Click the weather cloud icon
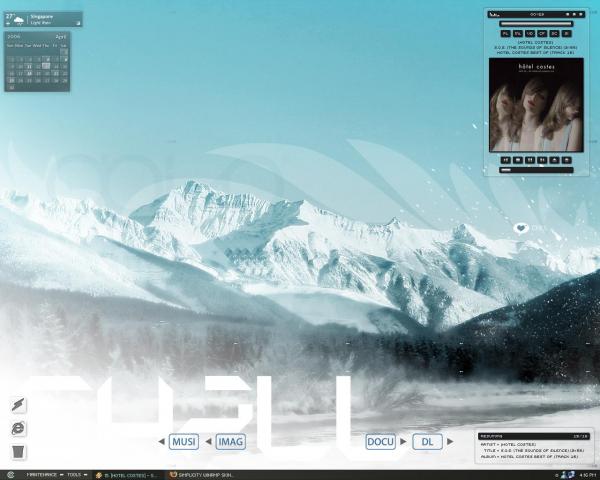 tap(18, 20)
